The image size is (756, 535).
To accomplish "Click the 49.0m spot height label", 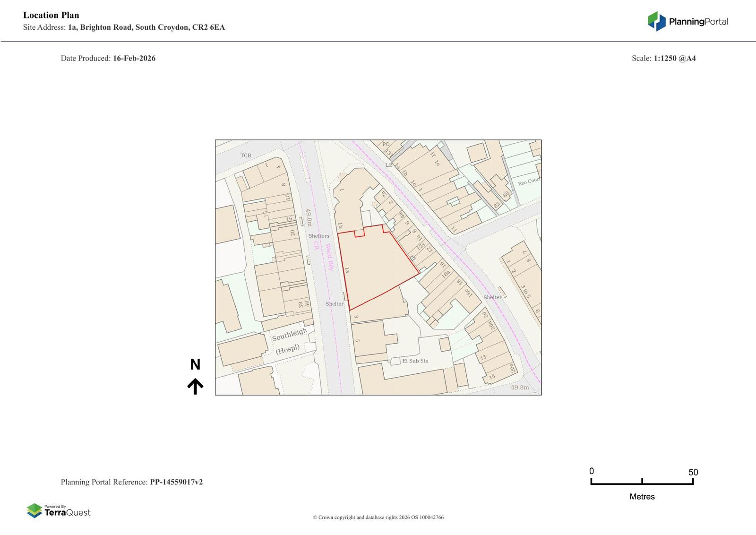I will pyautogui.click(x=308, y=217).
